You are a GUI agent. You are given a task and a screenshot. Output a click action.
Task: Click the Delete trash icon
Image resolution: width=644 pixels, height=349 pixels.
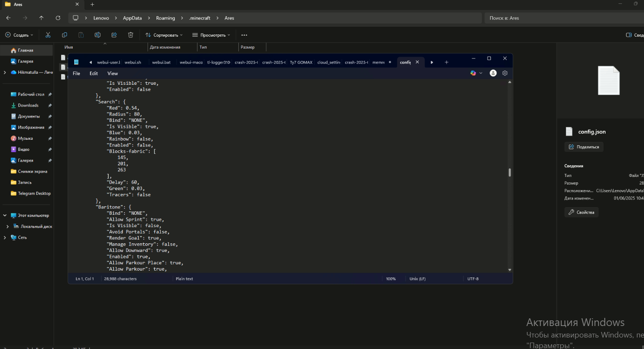131,35
